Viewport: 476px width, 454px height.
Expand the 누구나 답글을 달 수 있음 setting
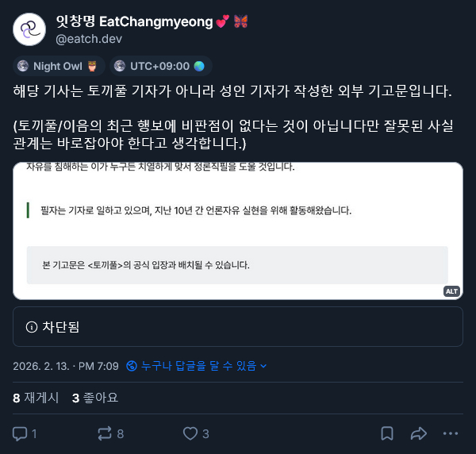(204, 366)
